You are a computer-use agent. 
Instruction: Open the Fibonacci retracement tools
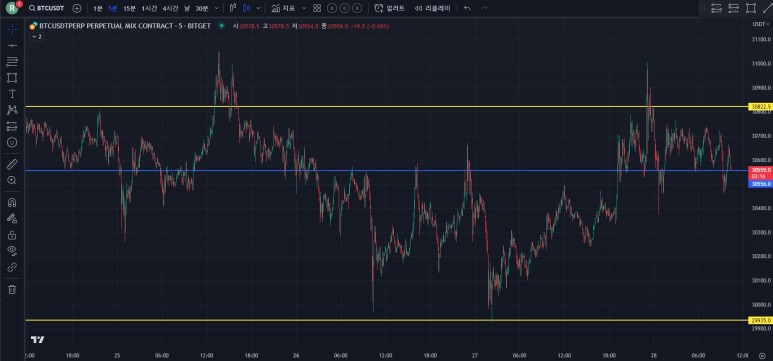click(x=12, y=62)
